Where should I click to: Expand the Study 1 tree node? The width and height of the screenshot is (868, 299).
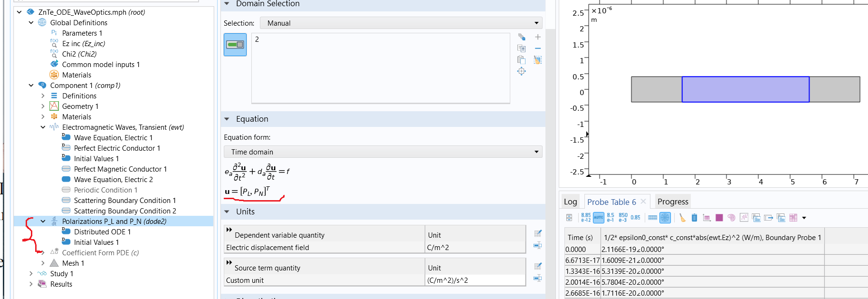[x=31, y=274]
